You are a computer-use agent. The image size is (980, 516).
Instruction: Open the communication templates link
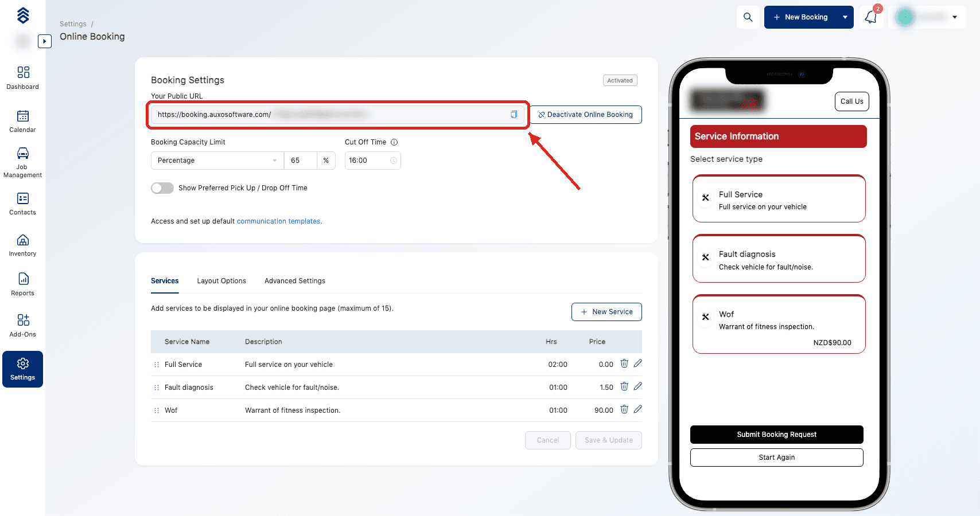278,221
